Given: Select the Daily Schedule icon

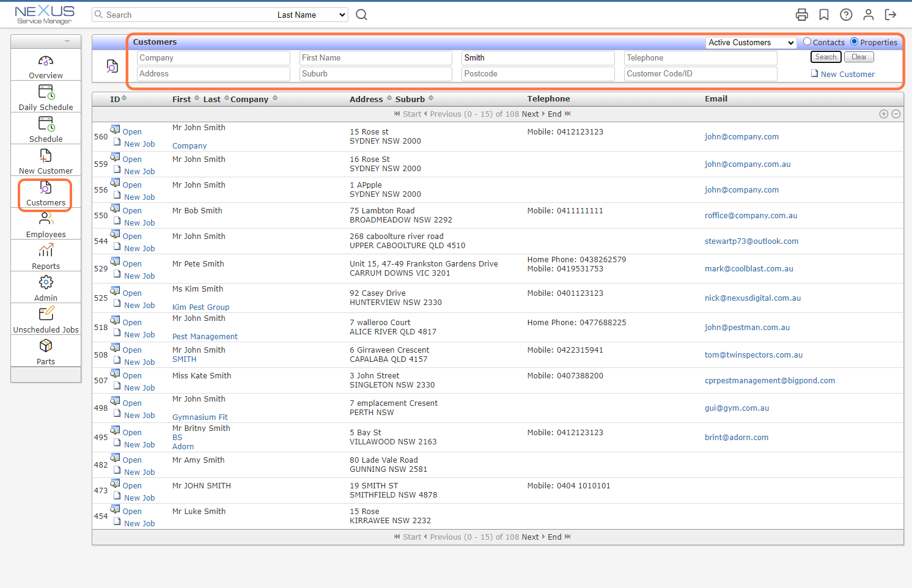Looking at the screenshot, I should [x=45, y=92].
